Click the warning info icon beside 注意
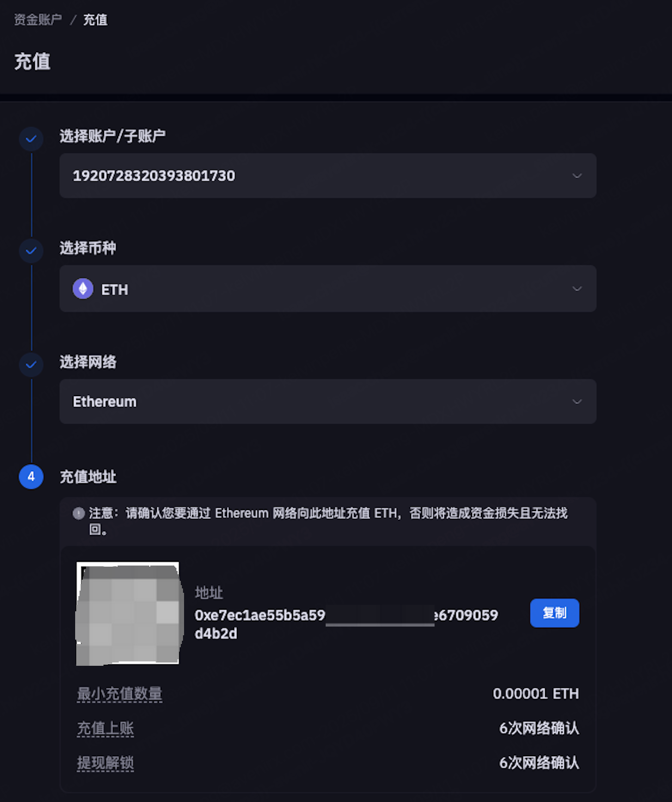The height and width of the screenshot is (802, 672). click(x=78, y=513)
